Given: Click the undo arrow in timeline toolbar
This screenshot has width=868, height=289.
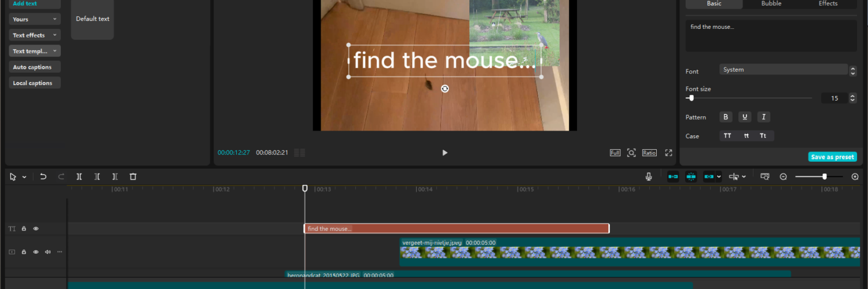Looking at the screenshot, I should coord(43,177).
